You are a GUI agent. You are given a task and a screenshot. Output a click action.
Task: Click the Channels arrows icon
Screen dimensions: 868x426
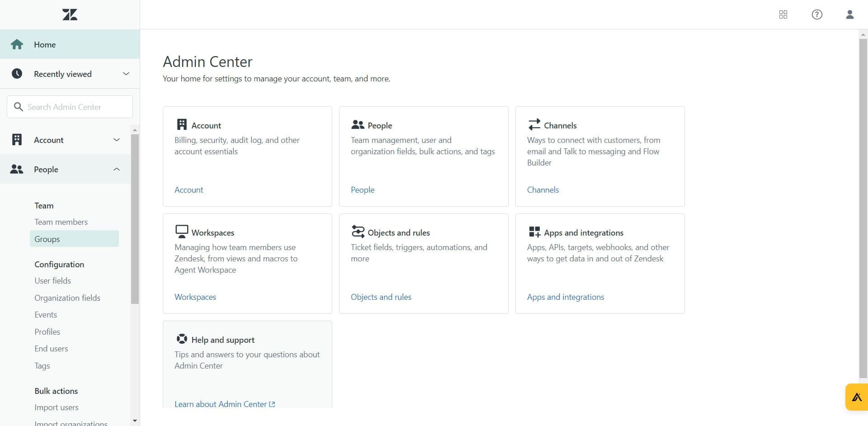[x=534, y=124]
